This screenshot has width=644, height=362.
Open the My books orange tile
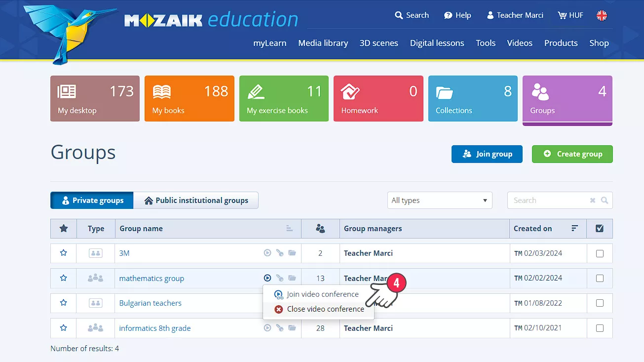pyautogui.click(x=189, y=99)
